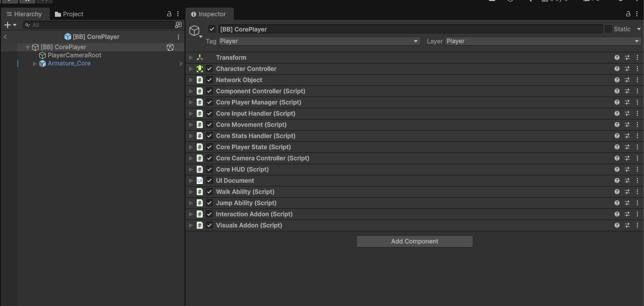Viewport: 644px width, 306px height.
Task: Select PlayerCameraRoot in the hierarchy
Action: point(74,55)
